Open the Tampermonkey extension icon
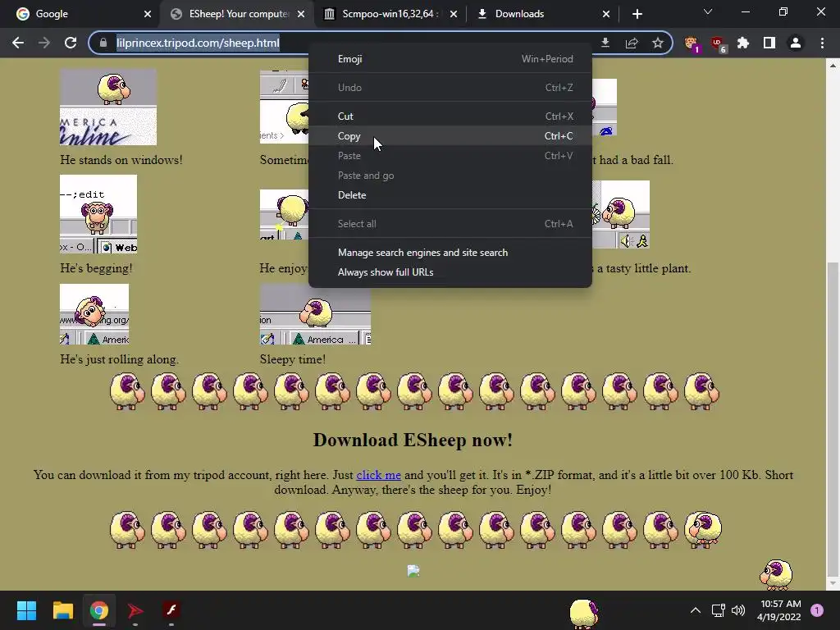Viewport: 840px width, 630px height. (692, 43)
